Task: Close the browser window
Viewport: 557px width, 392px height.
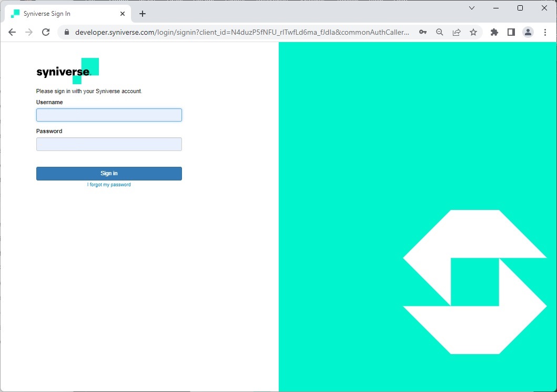Action: tap(544, 8)
